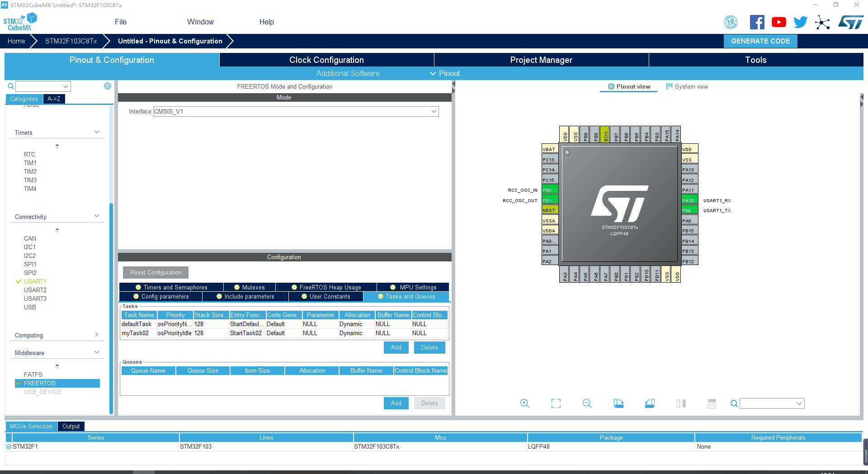The width and height of the screenshot is (868, 474).
Task: Open the Timers and Semaphores tab
Action: click(x=171, y=287)
